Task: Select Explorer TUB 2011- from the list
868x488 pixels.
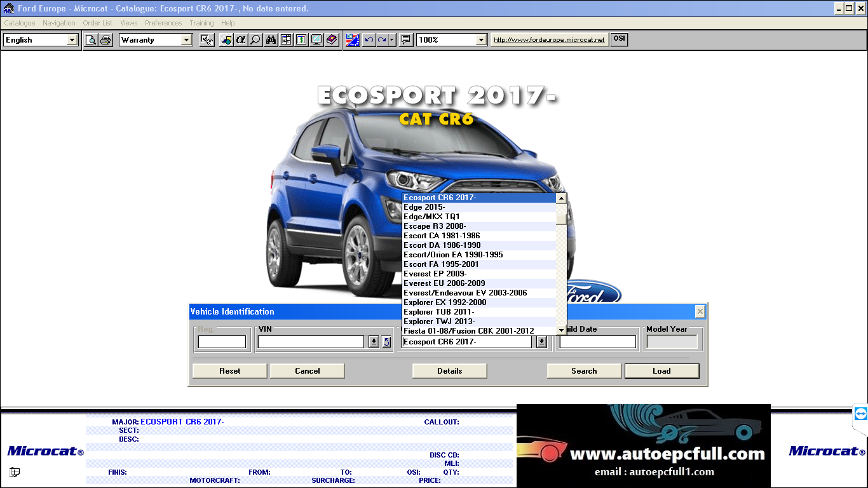Action: click(479, 312)
